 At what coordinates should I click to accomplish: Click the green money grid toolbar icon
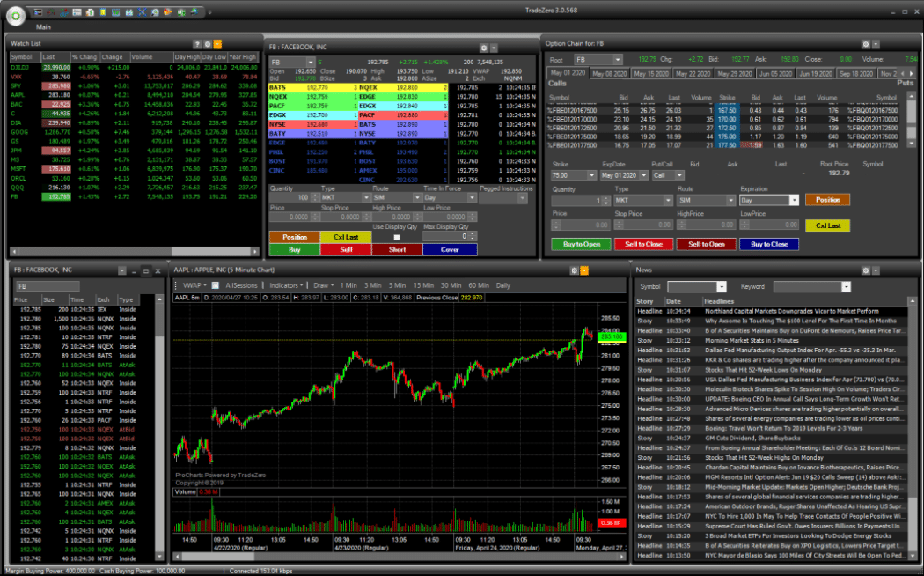(x=115, y=11)
